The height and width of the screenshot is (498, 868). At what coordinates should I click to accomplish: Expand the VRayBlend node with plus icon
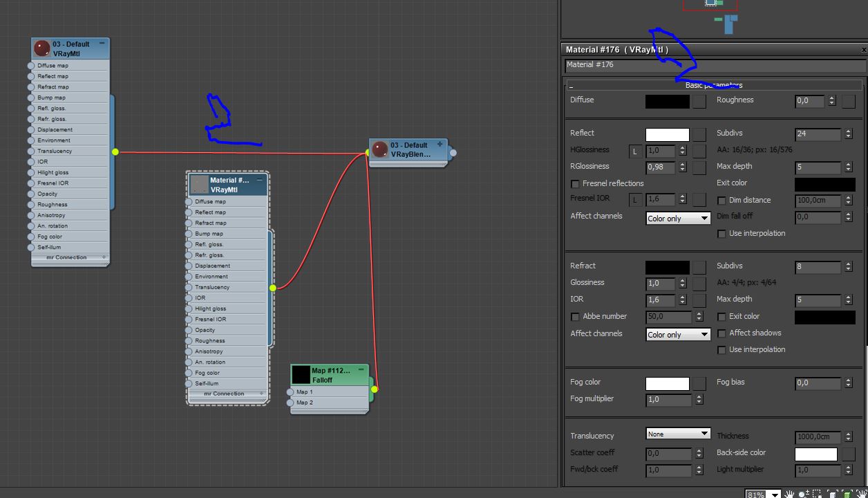coord(440,145)
